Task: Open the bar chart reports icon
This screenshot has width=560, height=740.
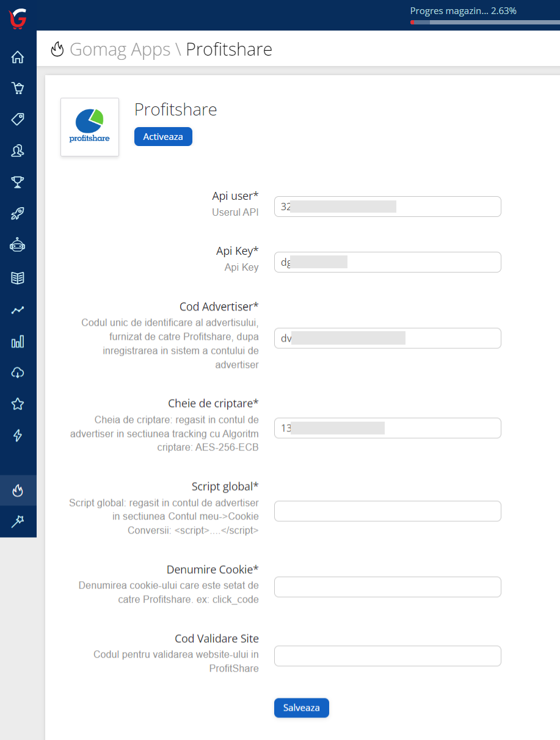Action: pos(18,342)
